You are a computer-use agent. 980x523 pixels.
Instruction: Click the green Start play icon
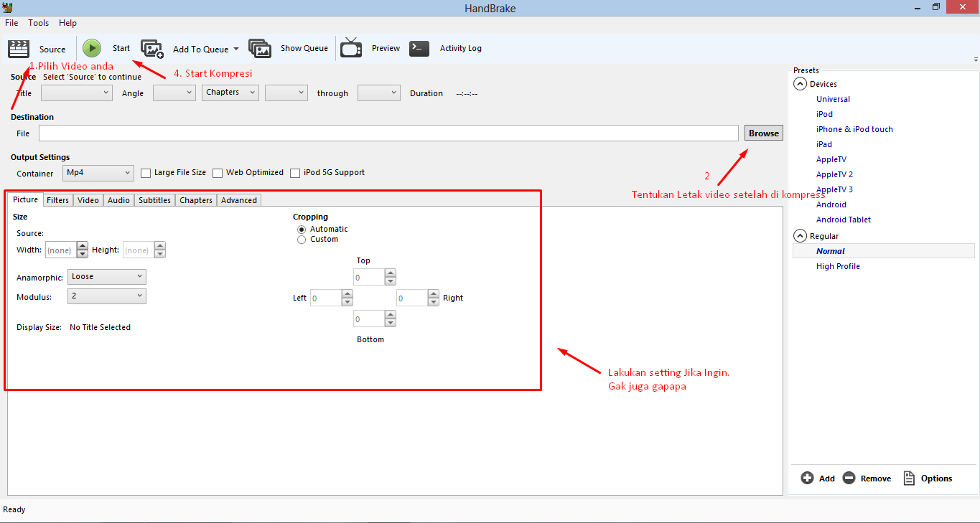91,48
